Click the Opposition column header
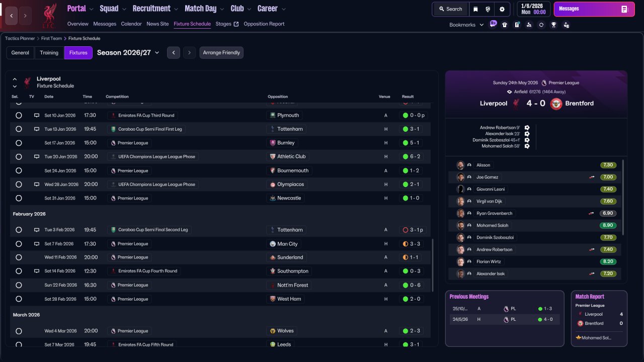 point(278,97)
